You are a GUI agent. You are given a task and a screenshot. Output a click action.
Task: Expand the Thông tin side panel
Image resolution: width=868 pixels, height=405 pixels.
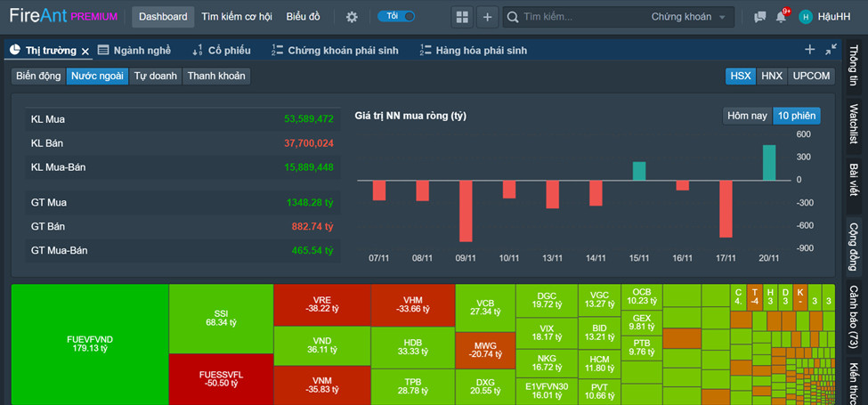(x=853, y=66)
